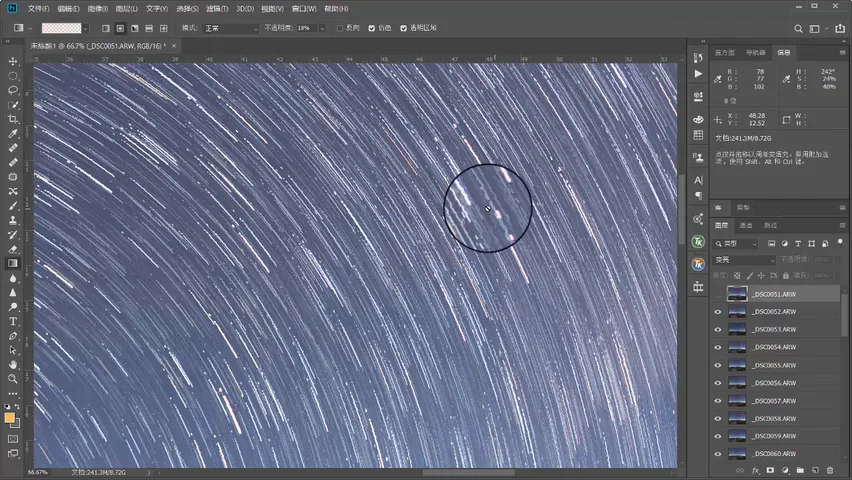Screen dimensions: 852x480
Task: Open the 文件(F) menu
Action: 39,9
